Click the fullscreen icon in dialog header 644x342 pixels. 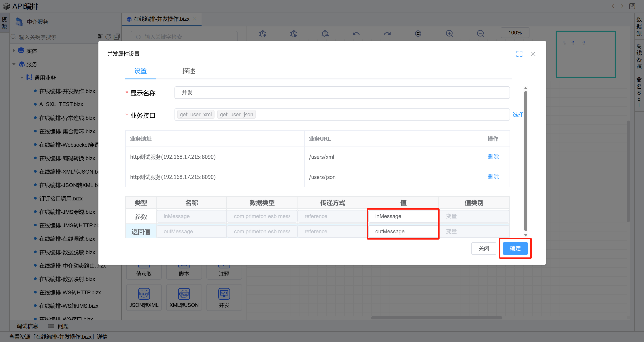click(519, 54)
